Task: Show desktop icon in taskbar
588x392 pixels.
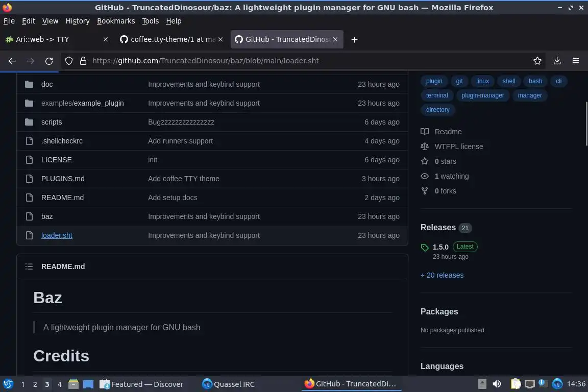Action: (88, 384)
